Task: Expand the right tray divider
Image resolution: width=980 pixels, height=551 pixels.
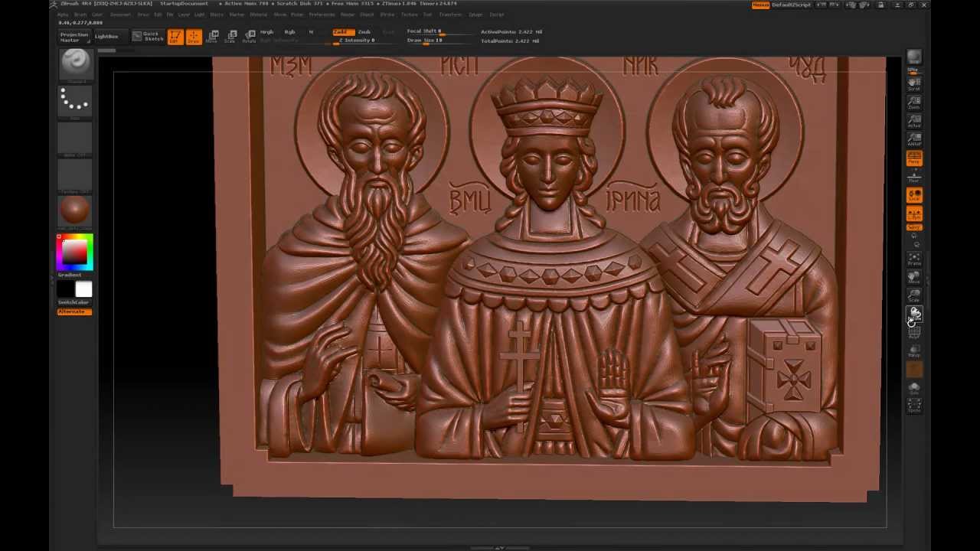Action: 927,279
